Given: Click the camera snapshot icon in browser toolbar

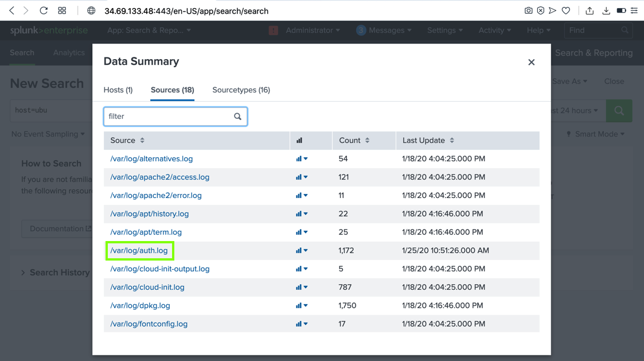Looking at the screenshot, I should coord(529,11).
